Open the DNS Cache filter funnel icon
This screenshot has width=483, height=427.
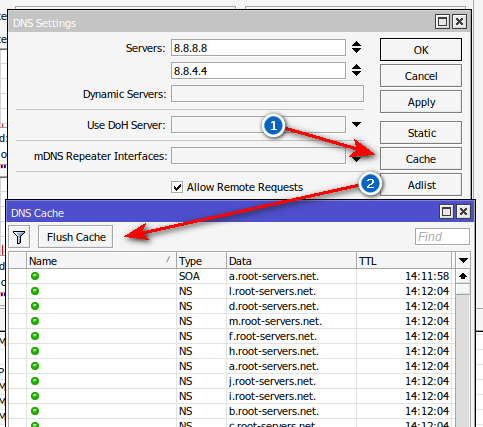(19, 237)
